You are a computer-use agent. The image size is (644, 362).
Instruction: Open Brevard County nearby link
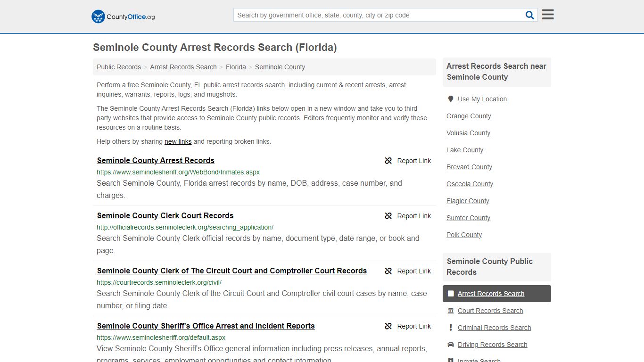coord(469,167)
